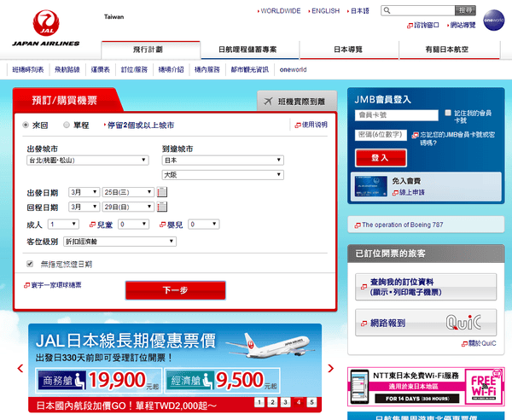Click the oneworld alliance globe icon
Screen dimensions: 512x420
[x=494, y=20]
